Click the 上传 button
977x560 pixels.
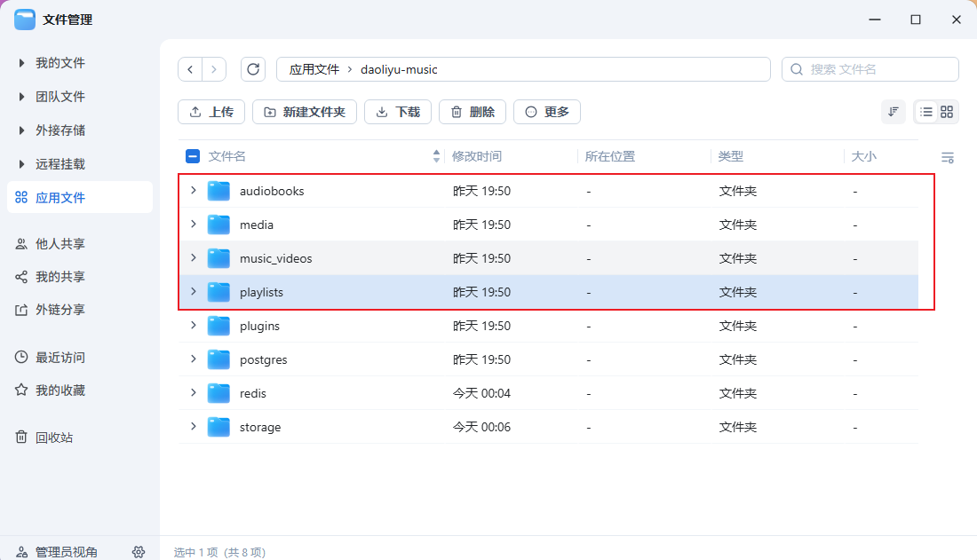point(211,112)
